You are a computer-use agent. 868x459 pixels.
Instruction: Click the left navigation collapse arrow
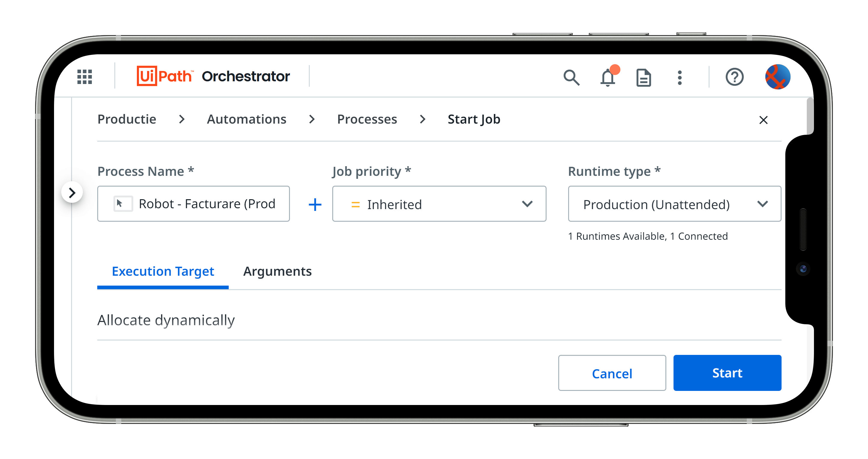[72, 192]
